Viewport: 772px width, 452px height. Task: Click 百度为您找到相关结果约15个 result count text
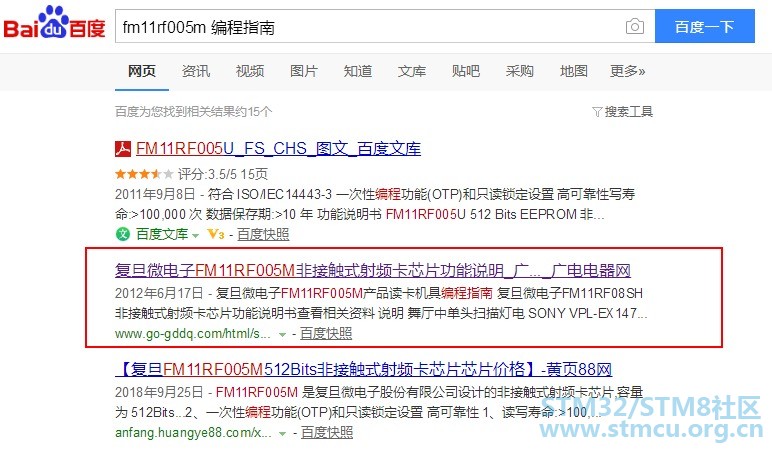pyautogui.click(x=193, y=112)
